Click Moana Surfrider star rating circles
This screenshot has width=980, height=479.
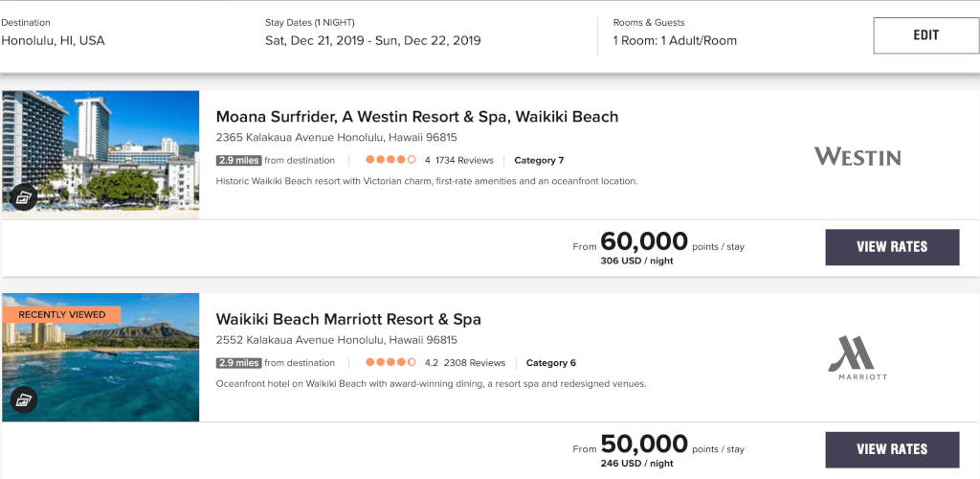(390, 160)
